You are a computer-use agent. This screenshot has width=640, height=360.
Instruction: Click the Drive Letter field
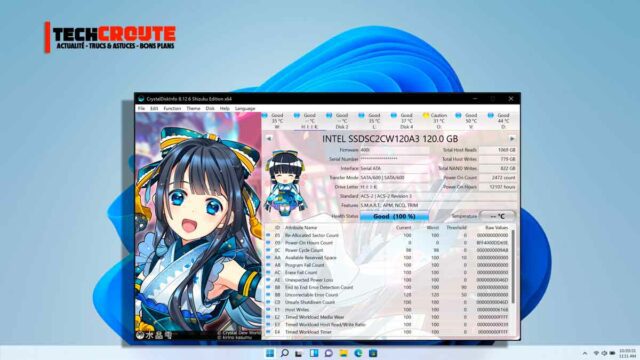click(394, 187)
